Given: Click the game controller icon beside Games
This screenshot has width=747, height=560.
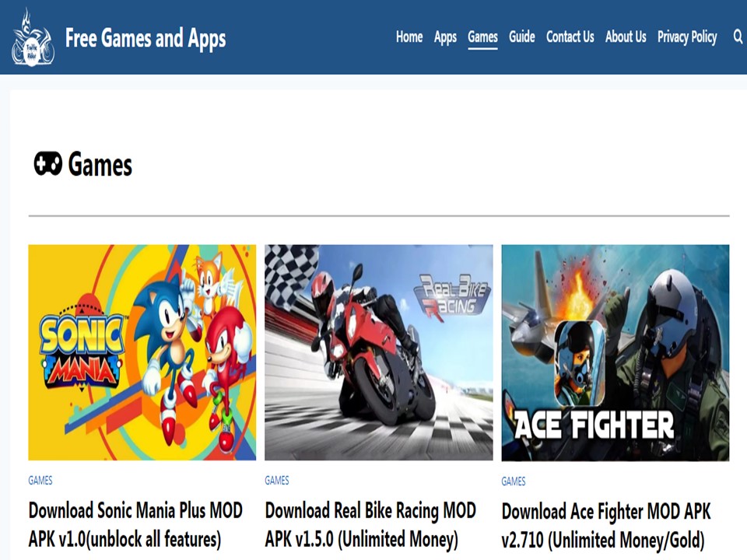Looking at the screenshot, I should coord(47,164).
